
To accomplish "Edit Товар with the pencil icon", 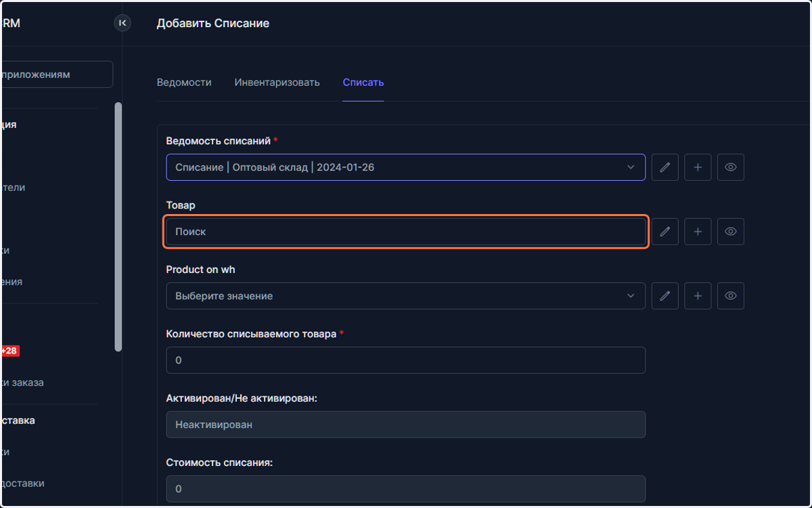I will (665, 232).
